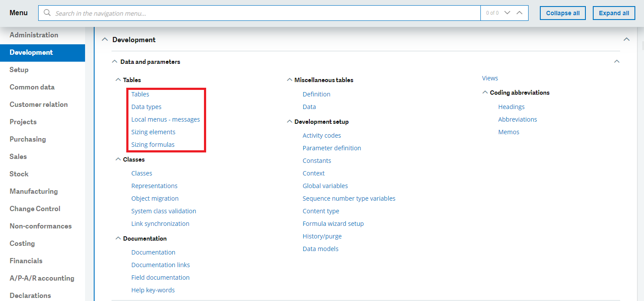Open the Context link

314,173
